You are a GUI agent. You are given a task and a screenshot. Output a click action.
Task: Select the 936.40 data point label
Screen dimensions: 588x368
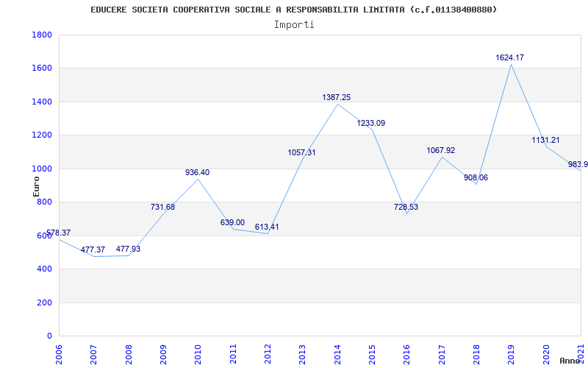coord(197,172)
